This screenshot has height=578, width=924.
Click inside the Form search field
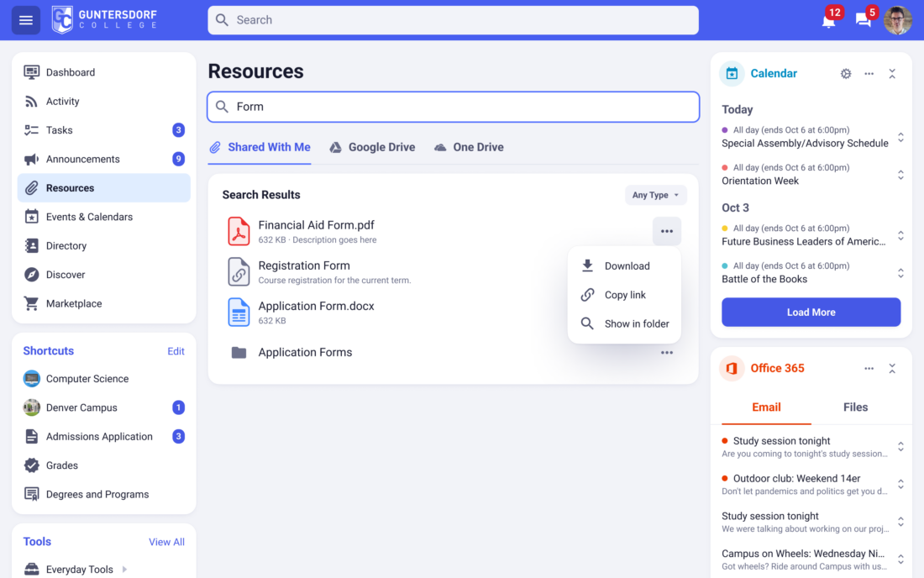pyautogui.click(x=454, y=107)
